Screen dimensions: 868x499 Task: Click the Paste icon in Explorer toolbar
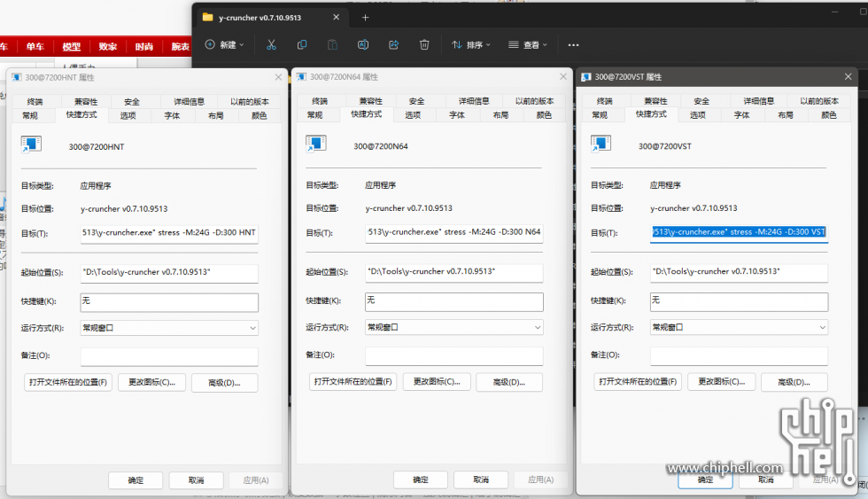pyautogui.click(x=332, y=45)
